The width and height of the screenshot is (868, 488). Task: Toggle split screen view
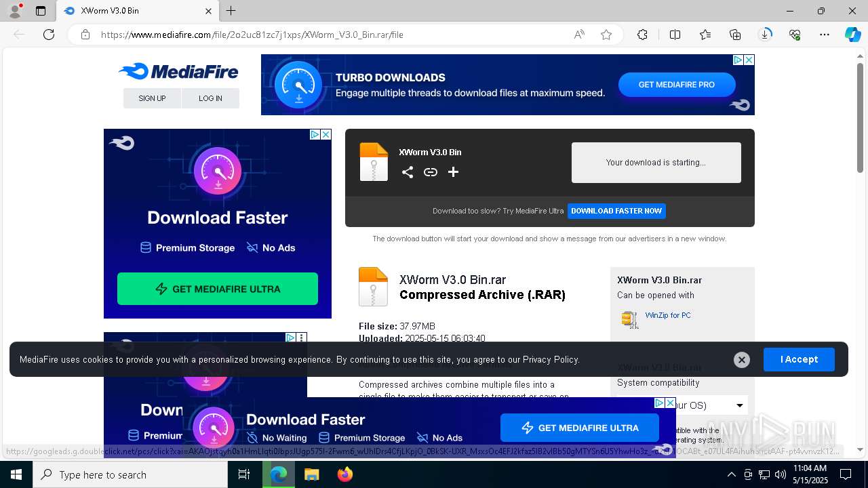point(675,35)
